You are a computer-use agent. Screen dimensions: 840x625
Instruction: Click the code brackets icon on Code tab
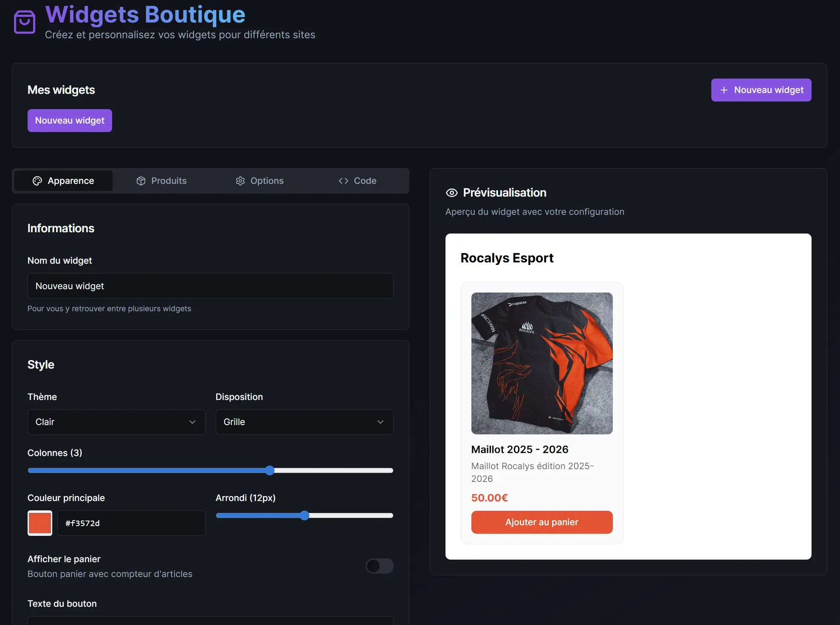point(343,180)
